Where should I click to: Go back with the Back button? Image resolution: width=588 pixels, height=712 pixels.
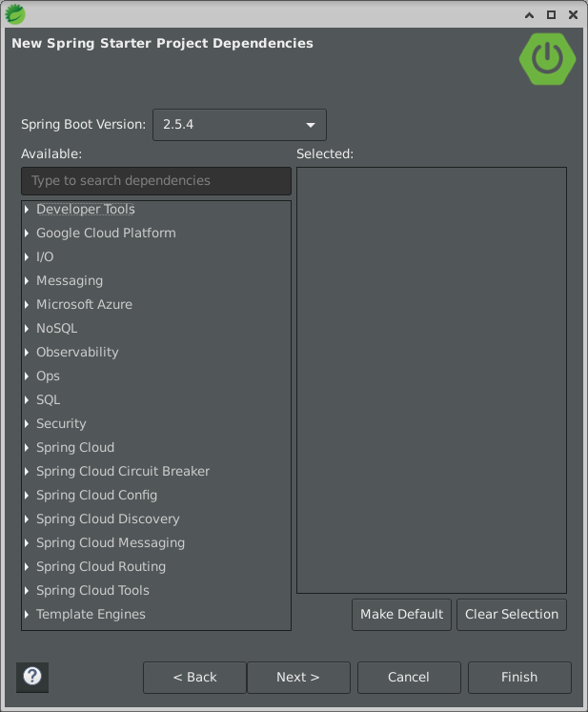(194, 677)
